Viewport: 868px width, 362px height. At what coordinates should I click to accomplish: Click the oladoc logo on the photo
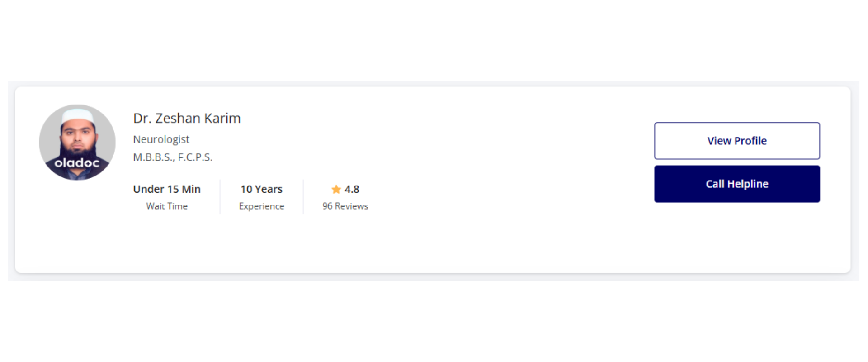pyautogui.click(x=77, y=163)
